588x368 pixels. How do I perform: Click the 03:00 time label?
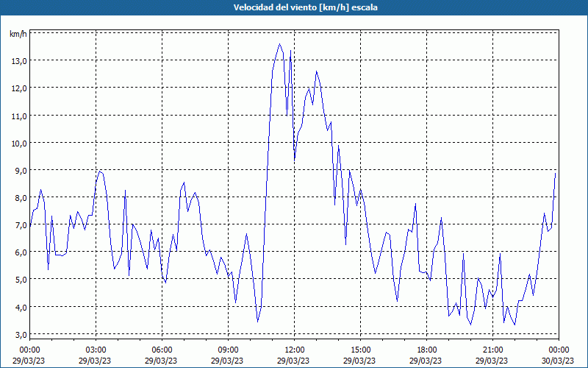click(x=96, y=350)
